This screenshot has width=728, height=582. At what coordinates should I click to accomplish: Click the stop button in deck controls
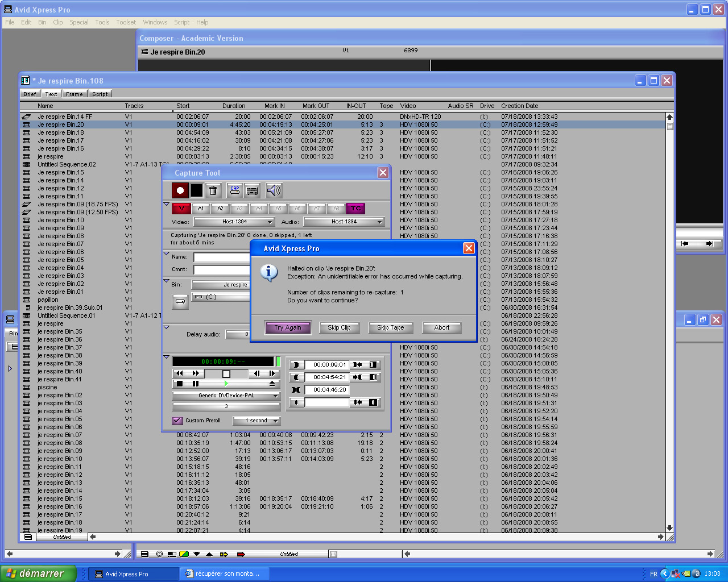tap(180, 384)
